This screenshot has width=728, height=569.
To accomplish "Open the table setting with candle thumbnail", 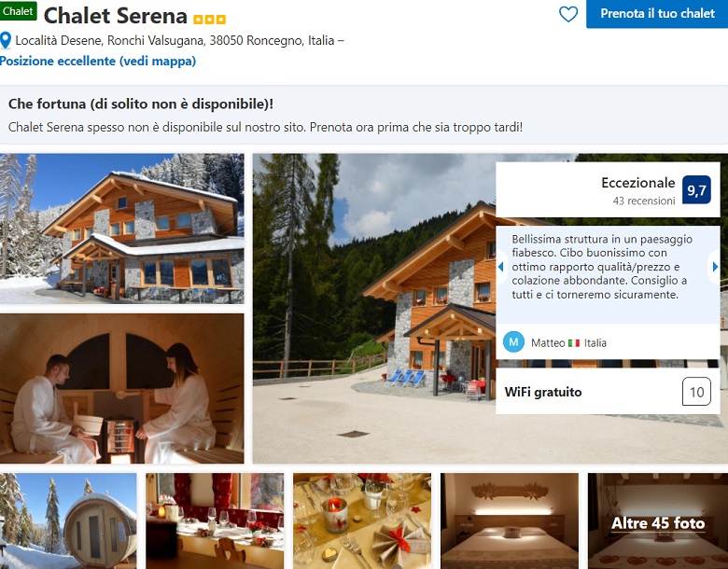I will (362, 521).
